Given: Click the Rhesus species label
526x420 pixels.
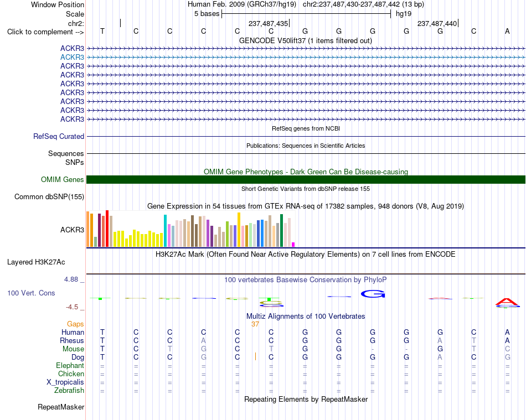Looking at the screenshot, I should [x=72, y=340].
